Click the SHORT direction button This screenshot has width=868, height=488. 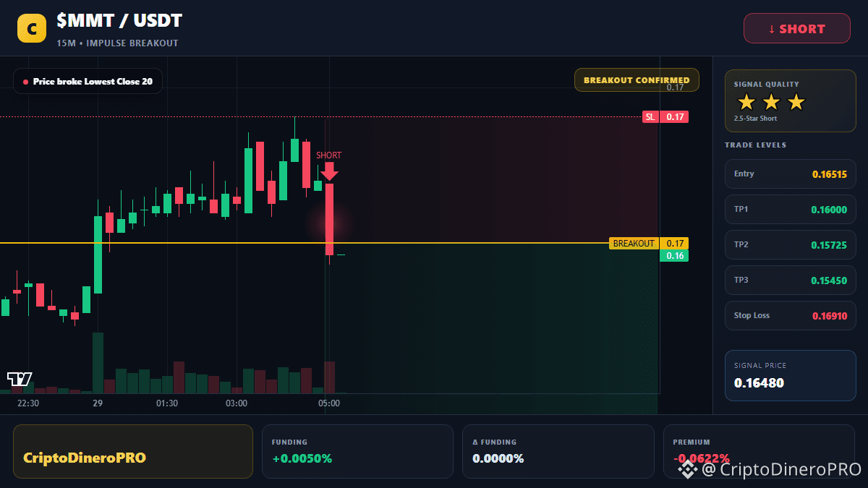click(797, 28)
